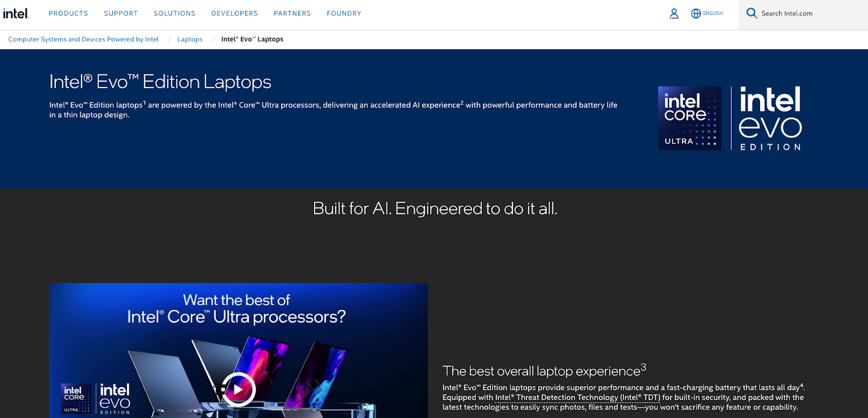Expand the Developers navigation menu
868x418 pixels.
tap(234, 14)
